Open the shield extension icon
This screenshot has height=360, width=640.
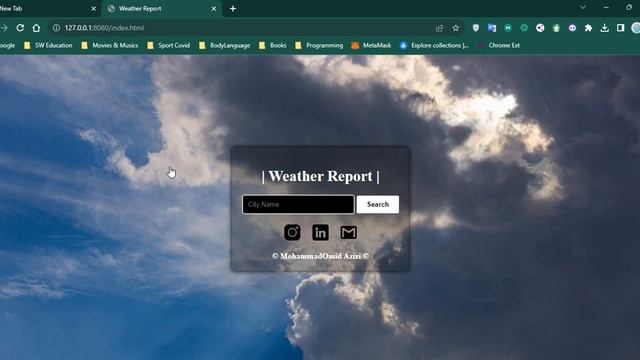pyautogui.click(x=476, y=28)
